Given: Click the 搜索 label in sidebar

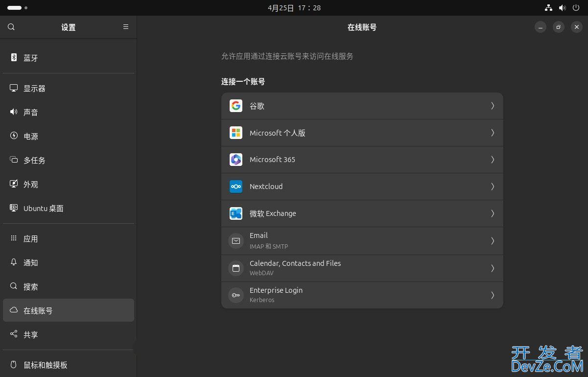Looking at the screenshot, I should pos(31,287).
